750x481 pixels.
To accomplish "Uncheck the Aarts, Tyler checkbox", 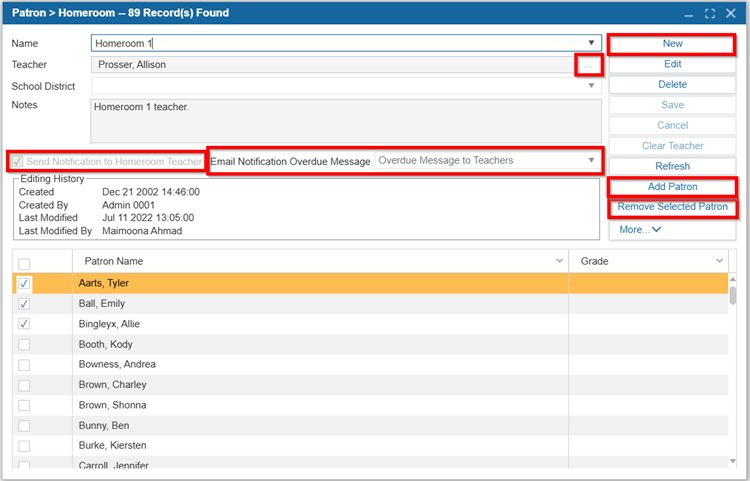I will (24, 283).
